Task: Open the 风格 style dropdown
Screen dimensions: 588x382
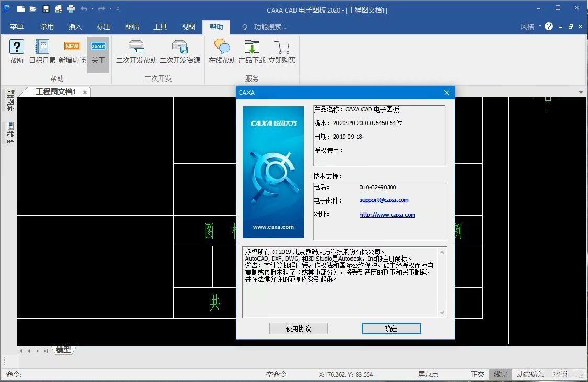Action: pyautogui.click(x=530, y=27)
